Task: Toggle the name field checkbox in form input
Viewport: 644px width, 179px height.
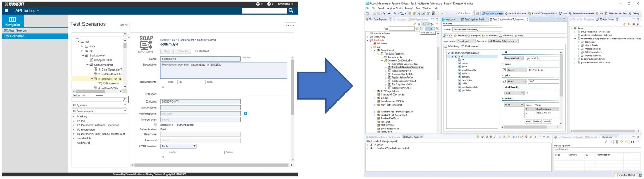Action: (x=504, y=70)
